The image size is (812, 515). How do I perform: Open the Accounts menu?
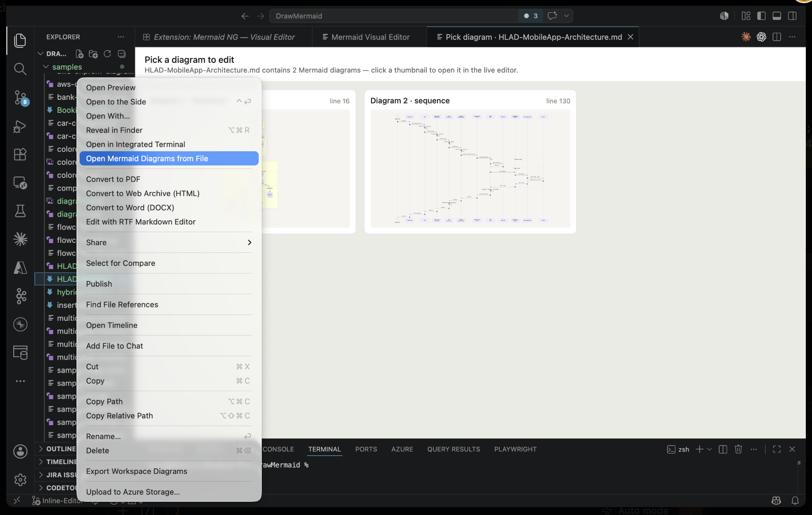[x=20, y=451]
